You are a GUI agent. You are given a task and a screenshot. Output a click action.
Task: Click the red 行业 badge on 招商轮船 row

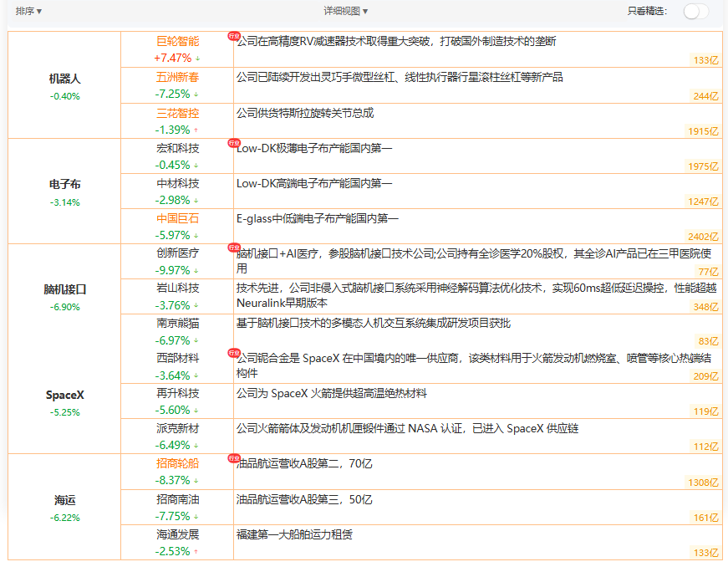[x=234, y=458]
